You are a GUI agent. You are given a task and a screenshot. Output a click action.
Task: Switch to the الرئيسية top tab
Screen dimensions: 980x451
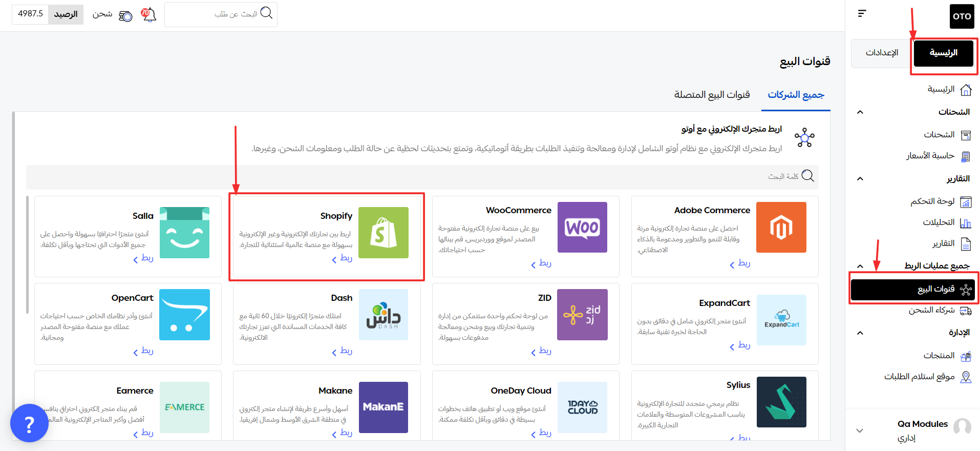point(943,53)
